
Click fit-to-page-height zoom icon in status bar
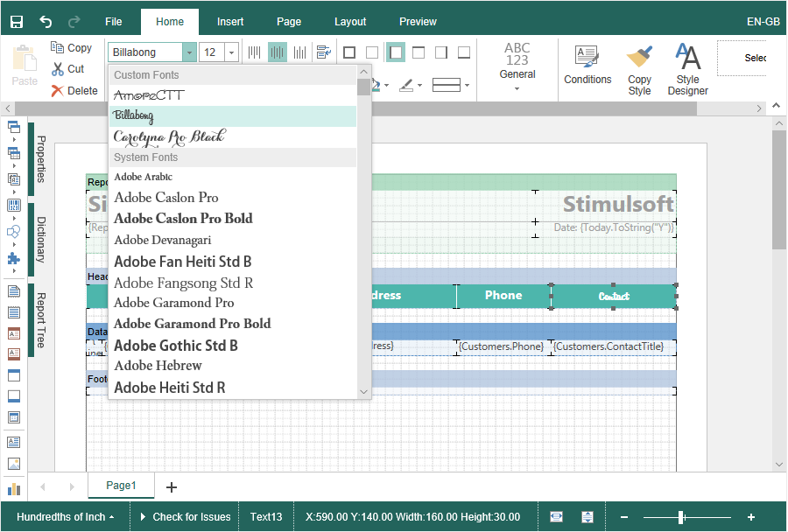[x=587, y=517]
